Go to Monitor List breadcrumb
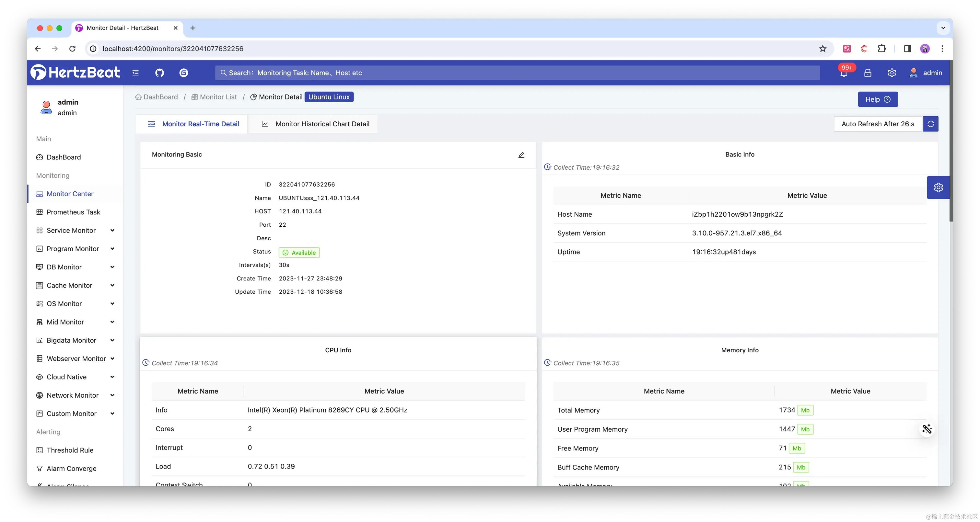 coord(218,97)
